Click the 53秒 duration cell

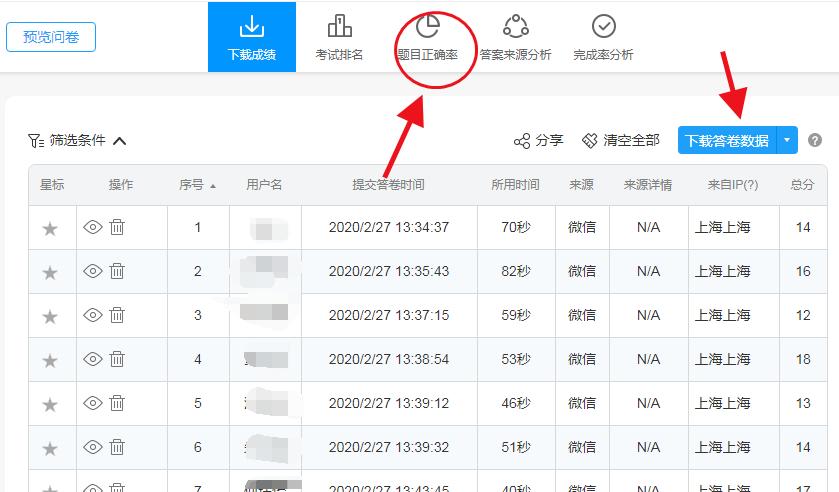click(x=516, y=359)
